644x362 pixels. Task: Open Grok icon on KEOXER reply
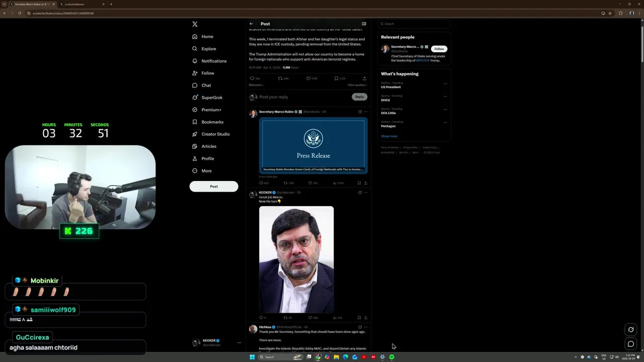point(360,193)
